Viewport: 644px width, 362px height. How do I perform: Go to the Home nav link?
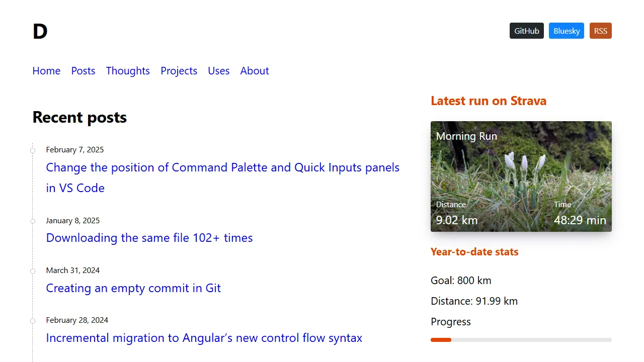pyautogui.click(x=46, y=71)
